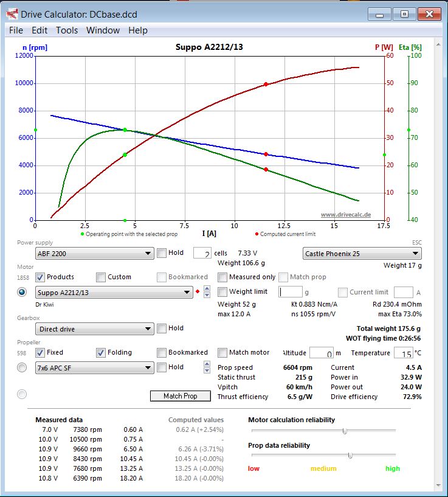Image resolution: width=448 pixels, height=497 pixels.
Task: Select the radio button next to 7x6 APC SF
Action: [22, 367]
